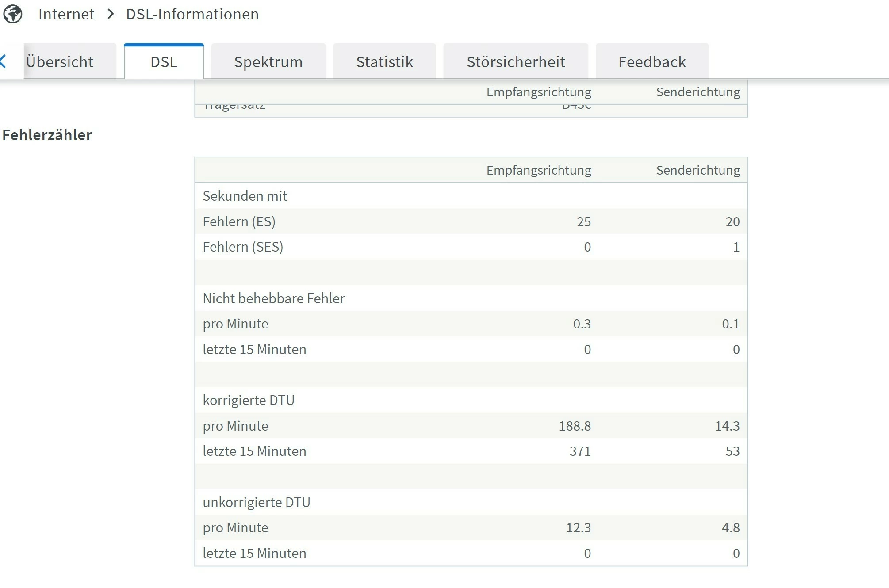The width and height of the screenshot is (889, 588).
Task: Click the Fehlern (SES) row label
Action: [x=243, y=247]
